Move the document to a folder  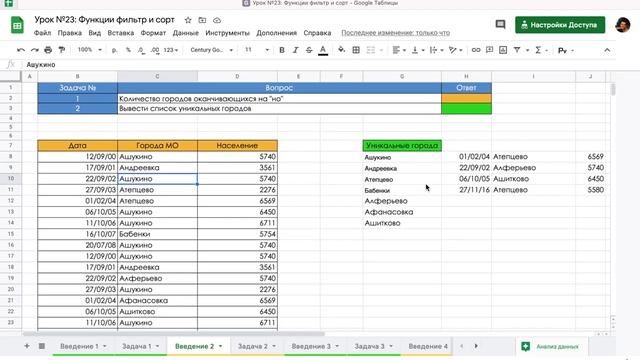click(202, 20)
